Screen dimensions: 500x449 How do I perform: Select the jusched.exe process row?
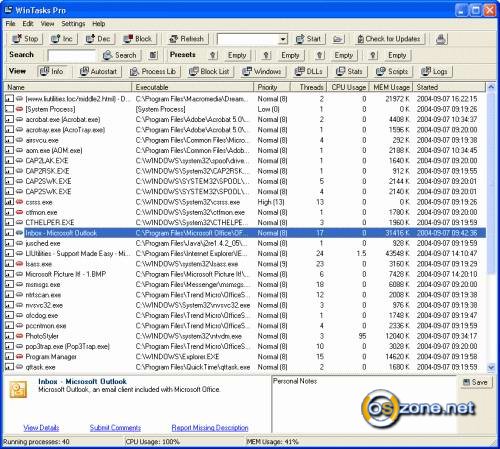point(245,243)
